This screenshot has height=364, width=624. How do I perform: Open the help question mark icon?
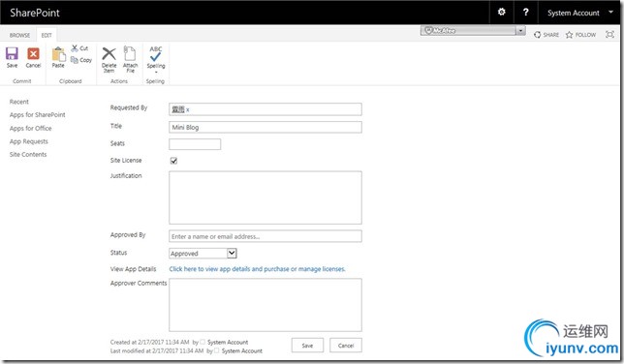tap(526, 12)
